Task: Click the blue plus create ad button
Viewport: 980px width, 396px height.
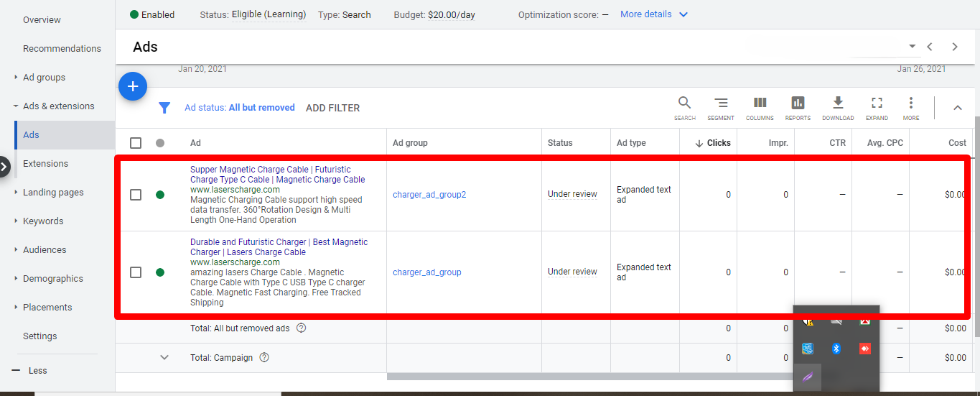Action: click(133, 87)
